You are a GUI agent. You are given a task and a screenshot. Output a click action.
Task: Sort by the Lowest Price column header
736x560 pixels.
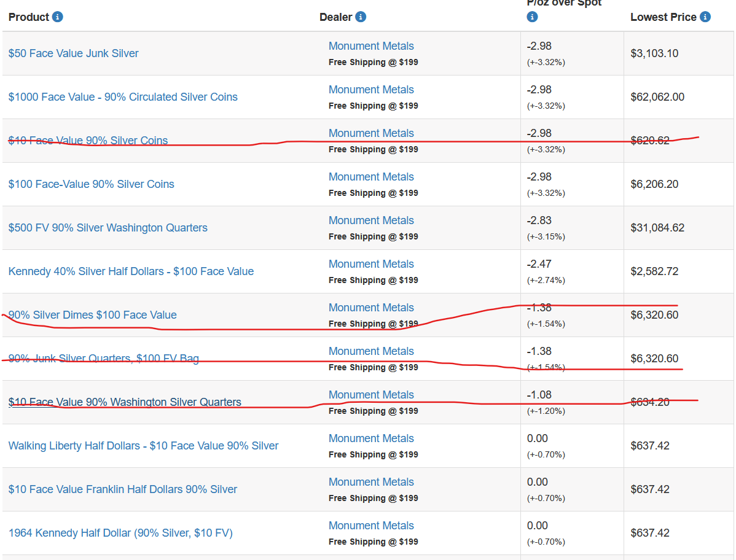[664, 17]
